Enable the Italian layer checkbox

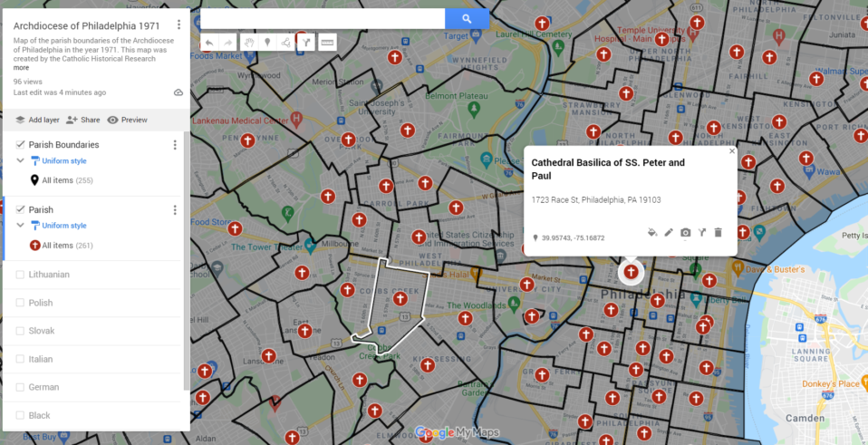21,359
